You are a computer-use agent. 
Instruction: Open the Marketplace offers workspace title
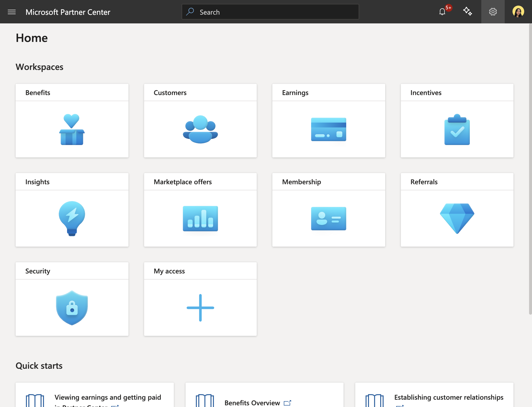pos(183,182)
